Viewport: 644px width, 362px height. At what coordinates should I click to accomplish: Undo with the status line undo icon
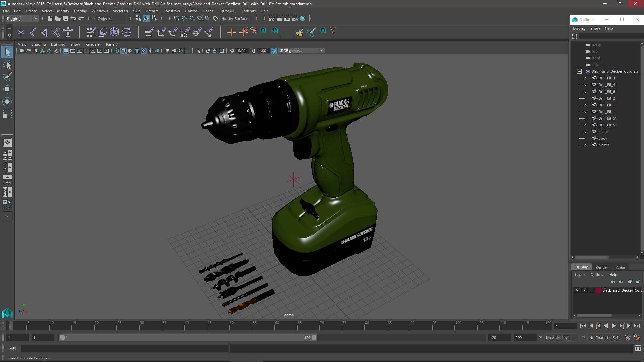[x=73, y=19]
